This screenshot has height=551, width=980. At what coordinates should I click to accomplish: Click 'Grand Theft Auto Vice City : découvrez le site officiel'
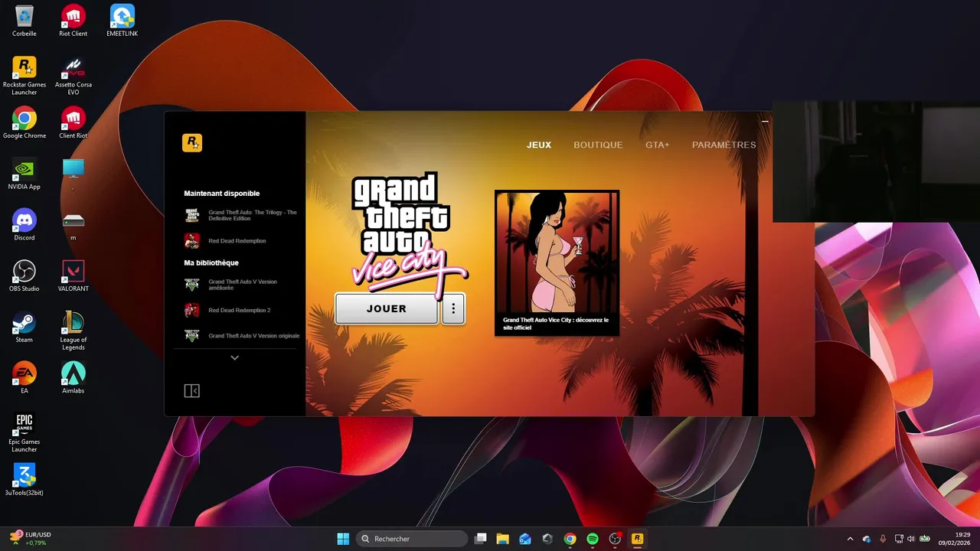coord(556,324)
